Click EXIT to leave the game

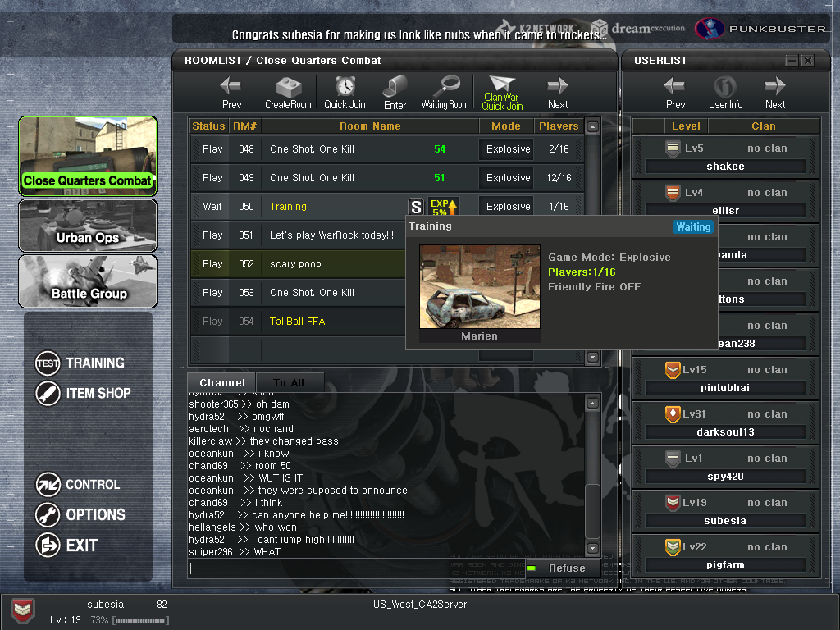coord(66,545)
